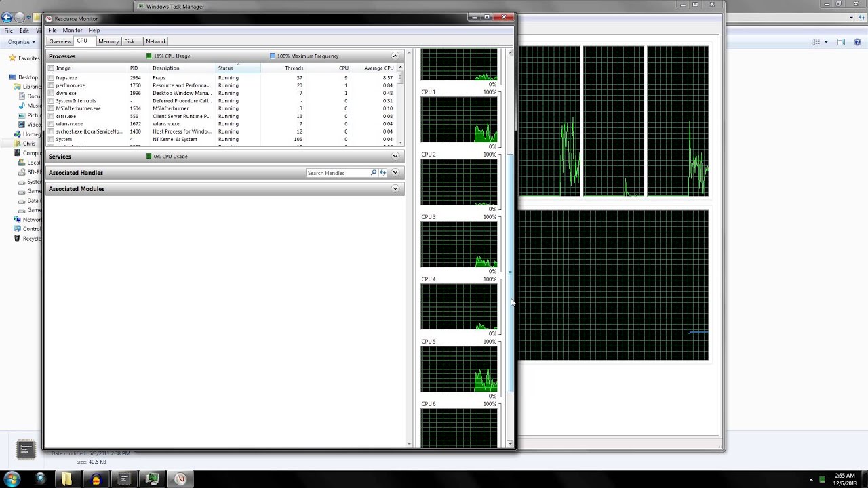Tick the MSIAfterburner.exe checkbox

tap(51, 108)
